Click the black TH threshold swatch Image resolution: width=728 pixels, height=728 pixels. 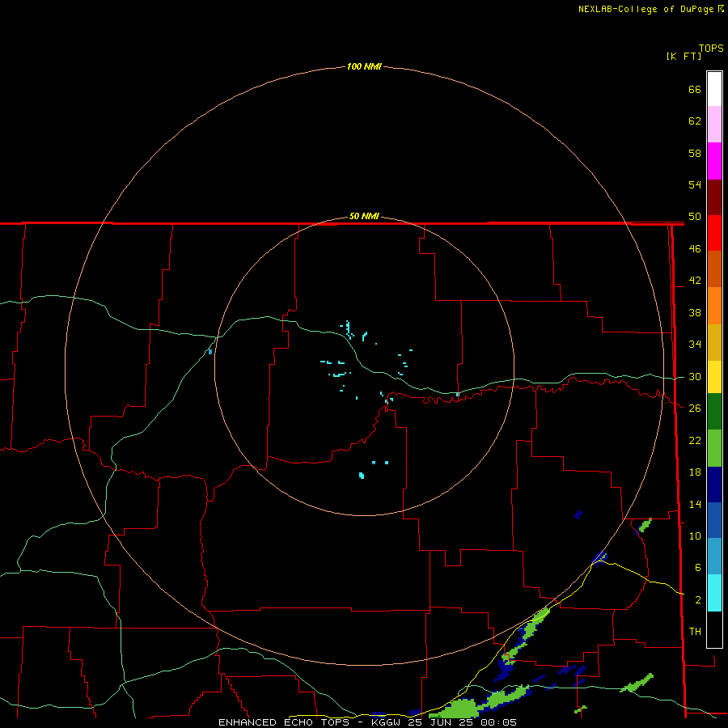[x=714, y=629]
